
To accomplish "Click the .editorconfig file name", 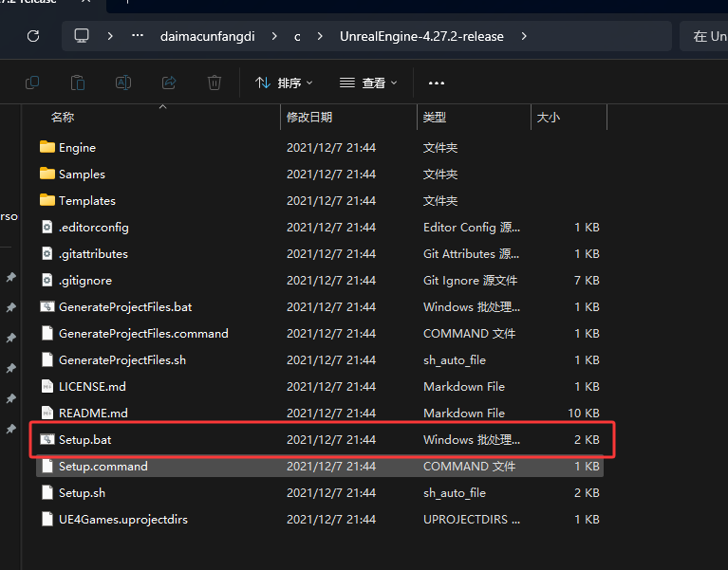I will 93,228.
